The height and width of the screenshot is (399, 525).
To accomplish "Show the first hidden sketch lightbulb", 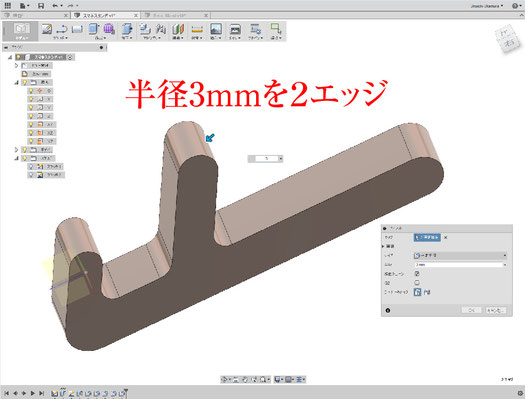I will (x=31, y=166).
